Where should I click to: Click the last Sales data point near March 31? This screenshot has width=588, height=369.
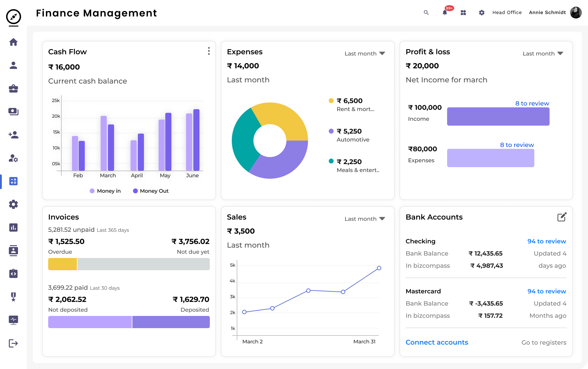[379, 268]
